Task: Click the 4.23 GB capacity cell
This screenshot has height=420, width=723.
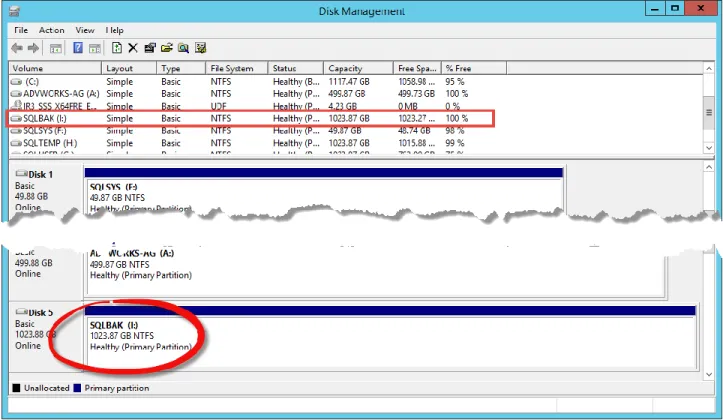Action: coord(343,106)
